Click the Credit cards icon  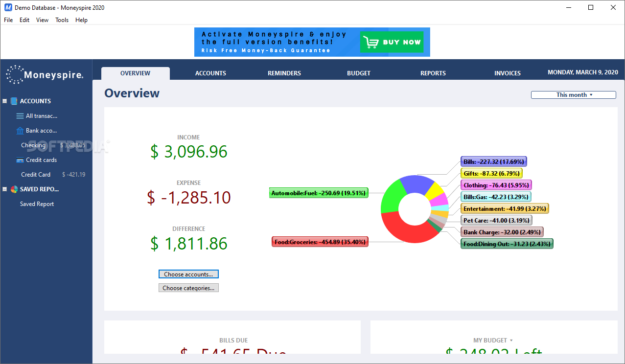pos(20,160)
